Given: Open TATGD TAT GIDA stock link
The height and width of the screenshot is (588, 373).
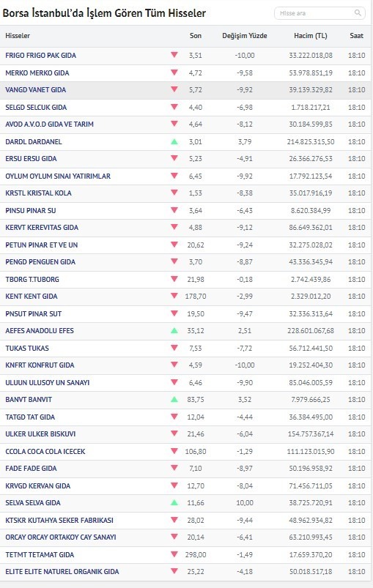Looking at the screenshot, I should 30,417.
